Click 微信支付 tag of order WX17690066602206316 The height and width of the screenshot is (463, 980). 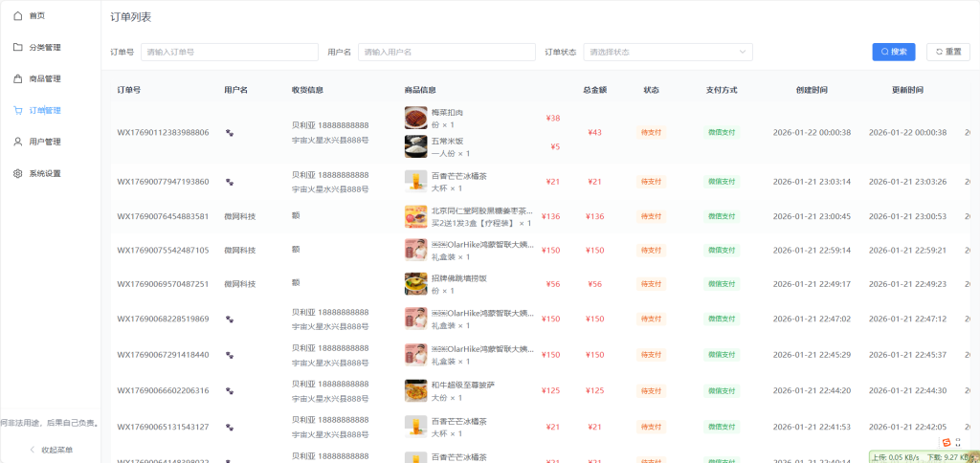coord(722,390)
